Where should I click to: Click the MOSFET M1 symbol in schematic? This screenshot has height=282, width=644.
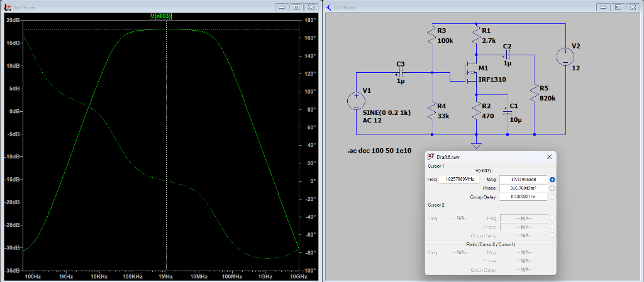click(x=470, y=72)
